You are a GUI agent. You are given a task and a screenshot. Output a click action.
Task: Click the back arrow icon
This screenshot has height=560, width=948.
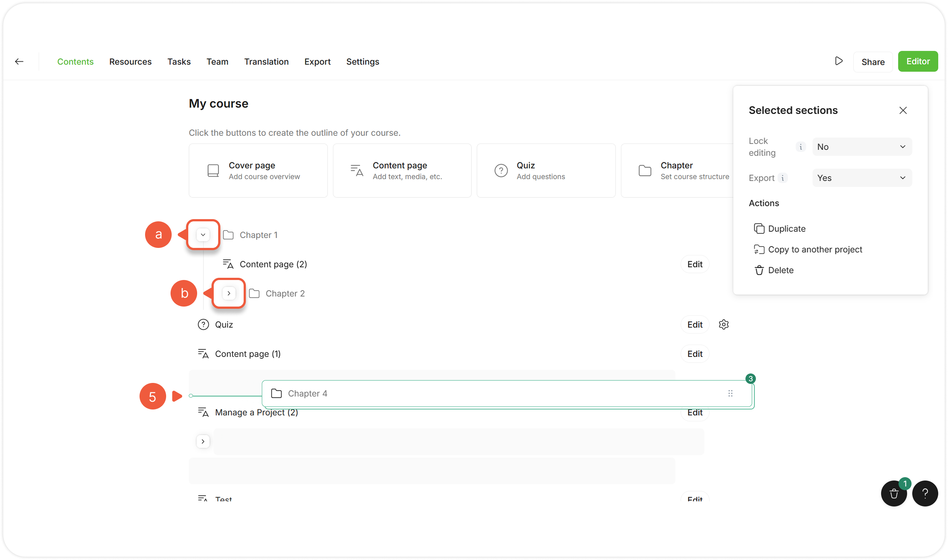(x=19, y=62)
